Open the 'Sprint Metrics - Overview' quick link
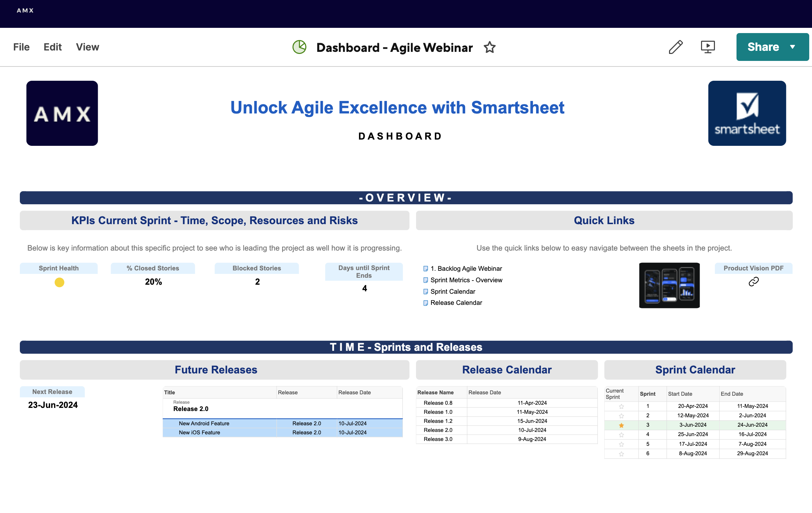This screenshot has width=812, height=513. click(467, 280)
